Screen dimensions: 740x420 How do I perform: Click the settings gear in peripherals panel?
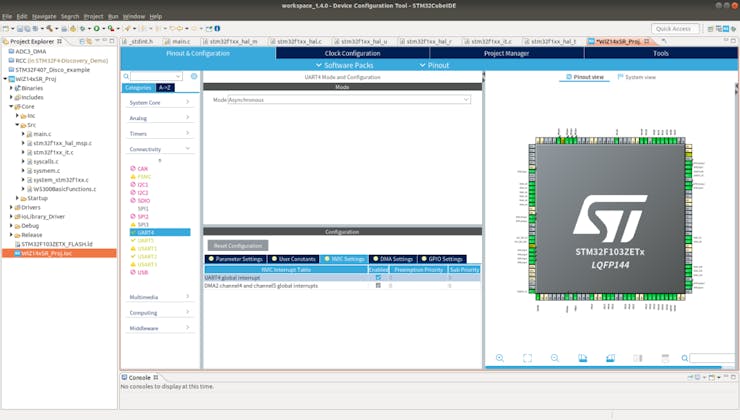[x=194, y=76]
